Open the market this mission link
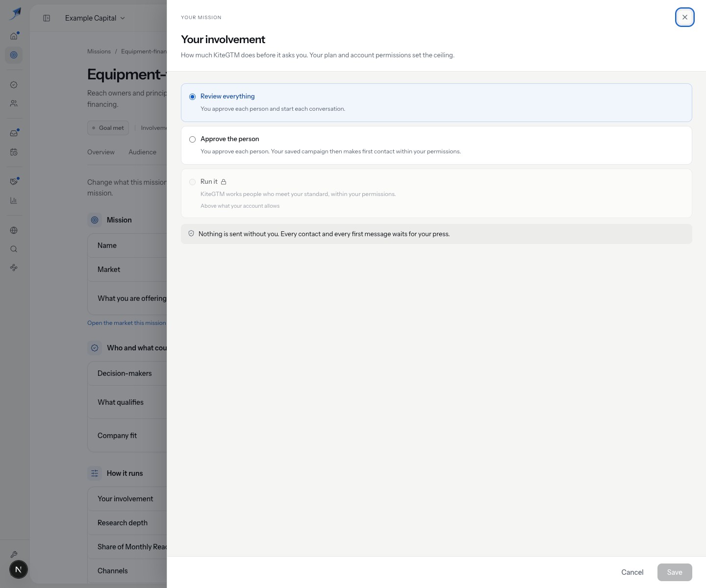This screenshot has width=706, height=588. point(127,323)
